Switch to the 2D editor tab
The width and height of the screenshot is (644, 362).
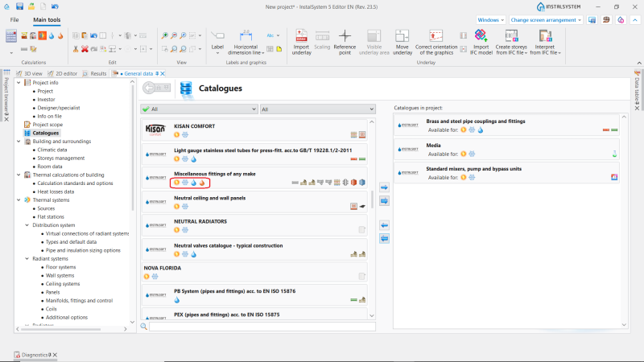(x=63, y=73)
